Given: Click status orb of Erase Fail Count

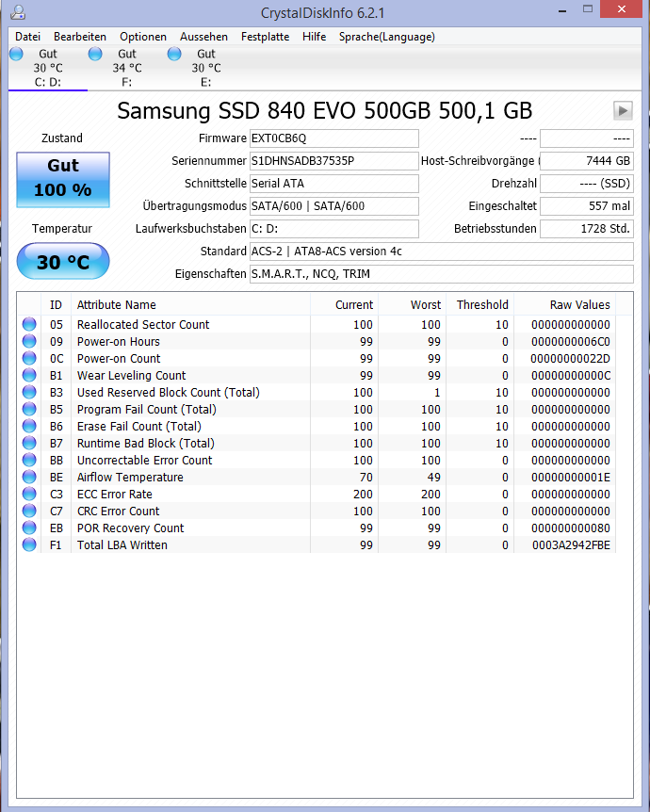Looking at the screenshot, I should pos(29,426).
